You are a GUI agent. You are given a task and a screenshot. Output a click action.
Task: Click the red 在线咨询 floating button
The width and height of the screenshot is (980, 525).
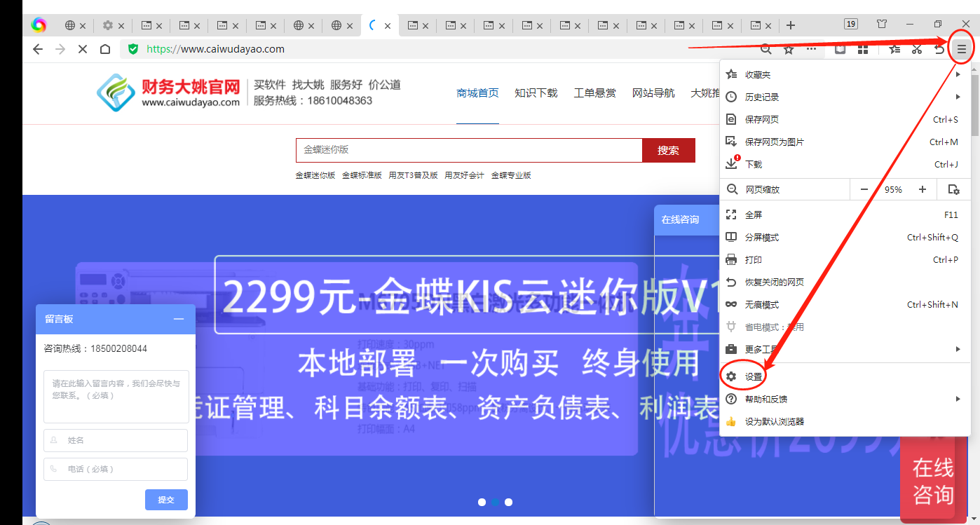(932, 479)
